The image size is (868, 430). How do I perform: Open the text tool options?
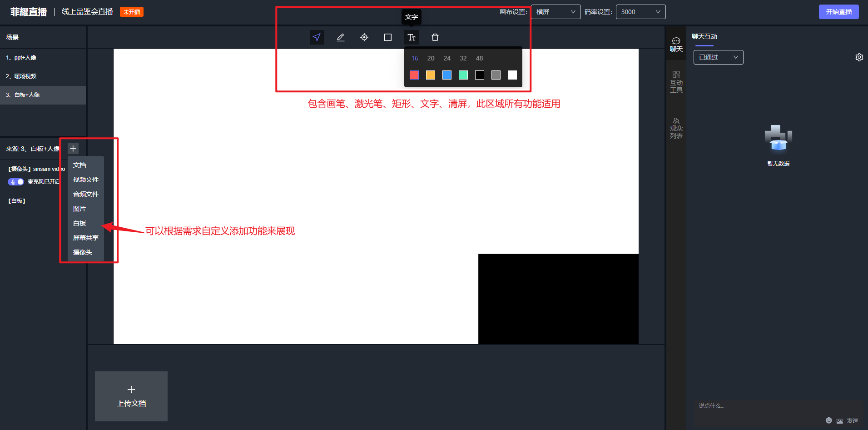click(x=412, y=37)
